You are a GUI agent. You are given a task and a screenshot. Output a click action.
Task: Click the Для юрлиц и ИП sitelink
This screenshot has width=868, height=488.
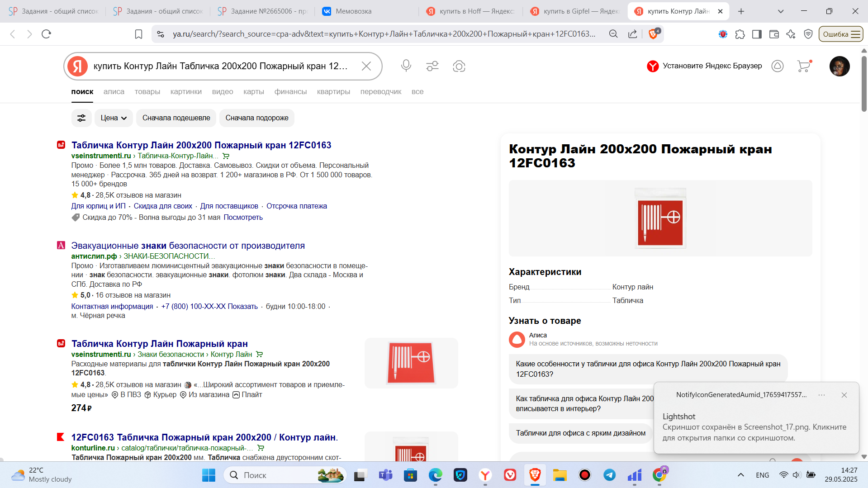99,206
